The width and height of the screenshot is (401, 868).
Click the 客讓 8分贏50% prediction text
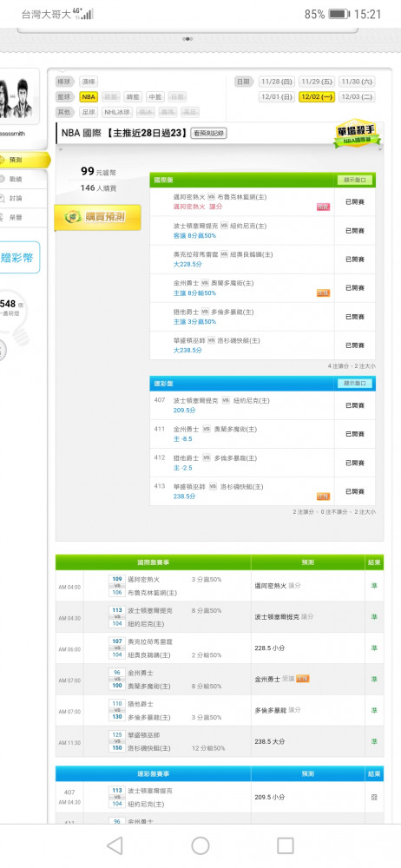[x=194, y=235]
